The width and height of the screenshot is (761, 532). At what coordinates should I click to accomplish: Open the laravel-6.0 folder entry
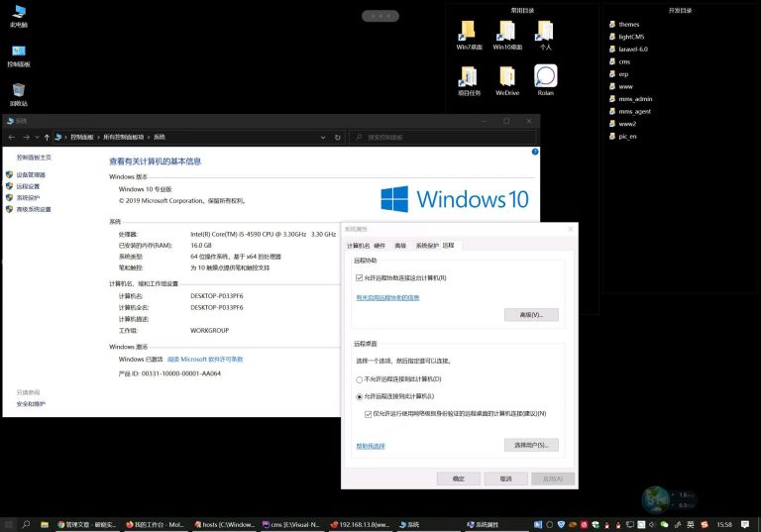(x=628, y=49)
